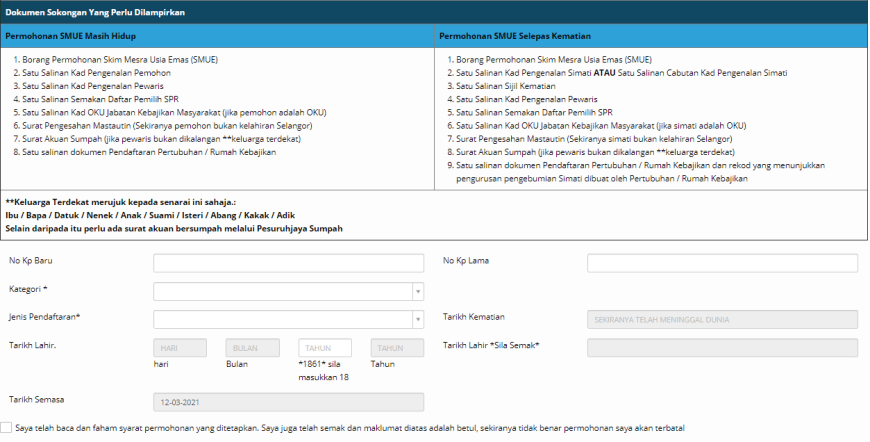Screen dimensions: 870x442
Task: Focus the No Kp Lama text box
Action: (722, 263)
